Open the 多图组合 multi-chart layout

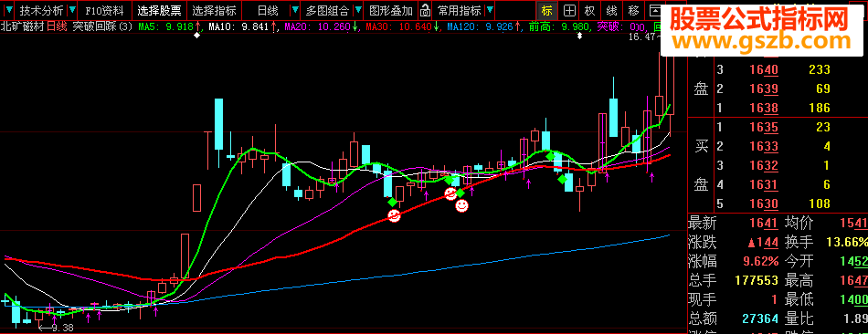(328, 10)
